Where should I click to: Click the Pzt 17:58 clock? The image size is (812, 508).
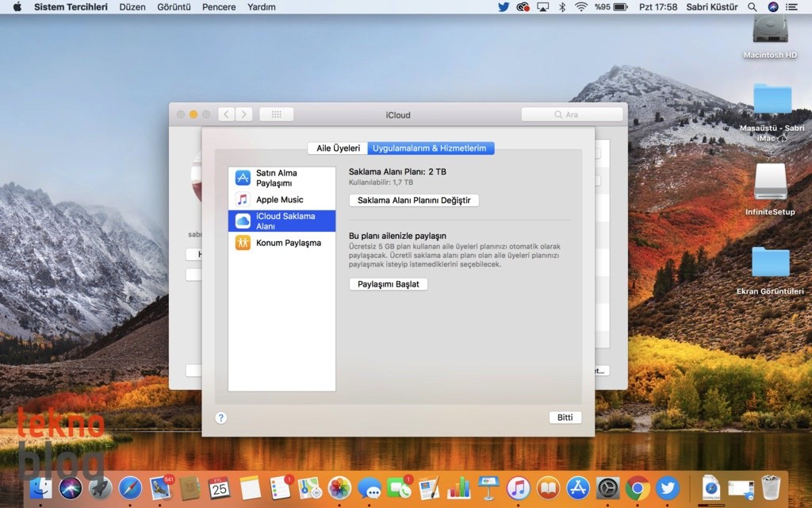coord(658,6)
